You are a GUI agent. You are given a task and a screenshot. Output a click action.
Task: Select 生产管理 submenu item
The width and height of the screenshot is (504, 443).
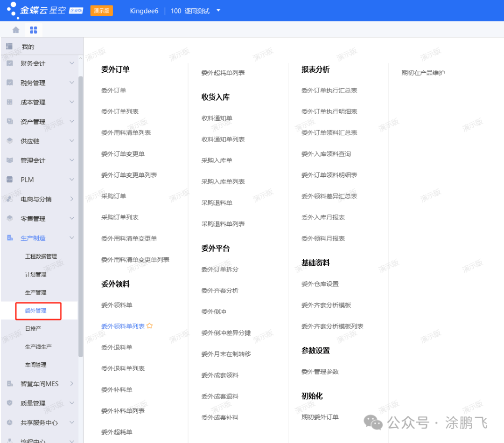[36, 292]
